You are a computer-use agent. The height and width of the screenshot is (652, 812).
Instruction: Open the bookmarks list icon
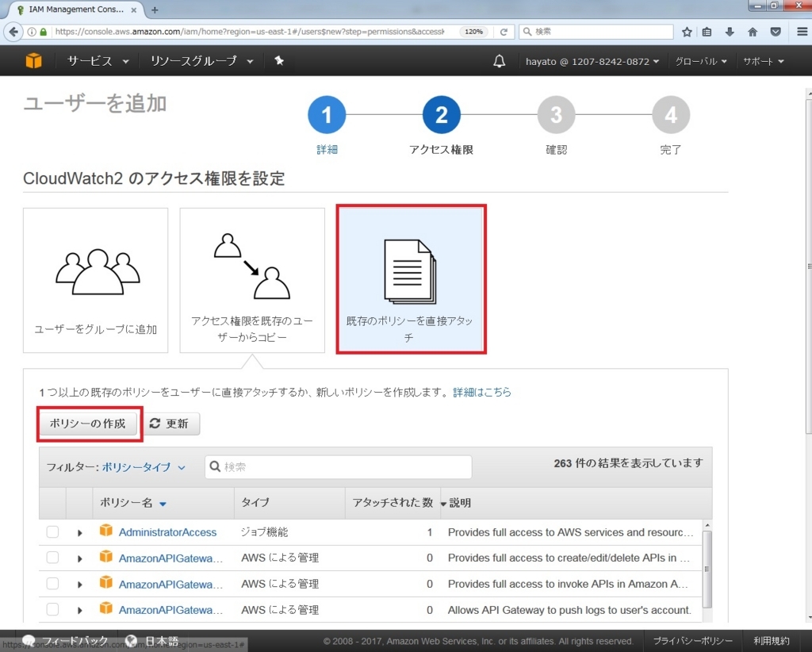pyautogui.click(x=707, y=32)
